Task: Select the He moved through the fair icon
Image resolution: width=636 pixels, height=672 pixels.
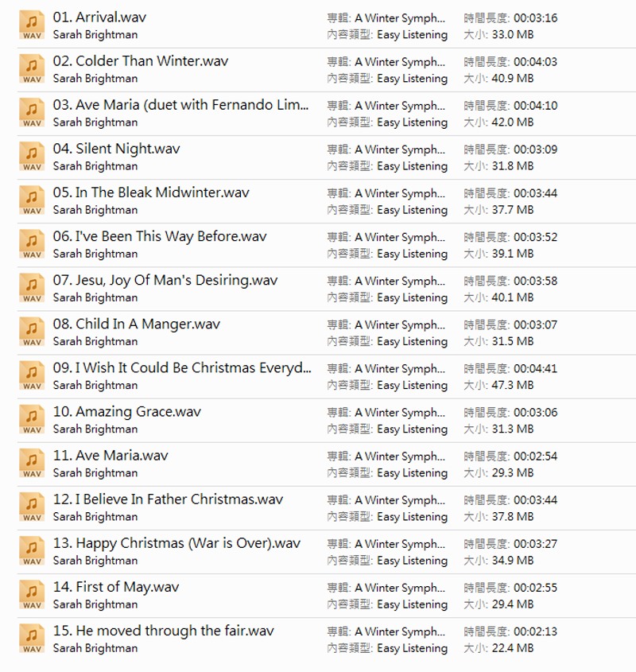Action: tap(32, 638)
